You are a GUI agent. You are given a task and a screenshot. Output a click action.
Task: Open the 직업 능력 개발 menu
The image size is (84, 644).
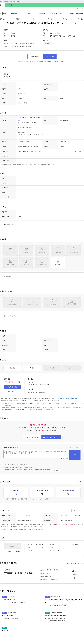tap(57, 13)
